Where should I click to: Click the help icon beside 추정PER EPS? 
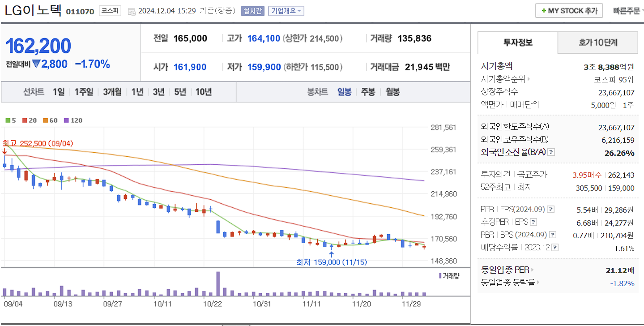pos(534,222)
